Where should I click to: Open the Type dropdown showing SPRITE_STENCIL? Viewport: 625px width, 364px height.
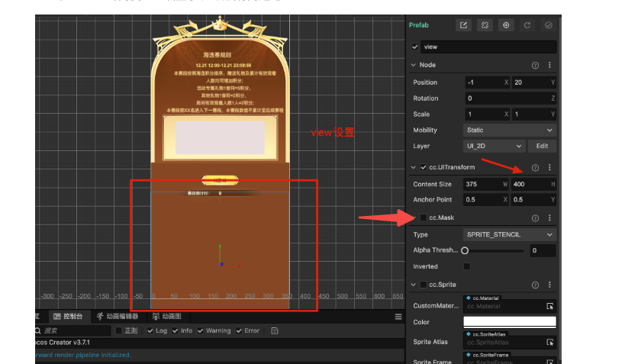click(x=510, y=235)
